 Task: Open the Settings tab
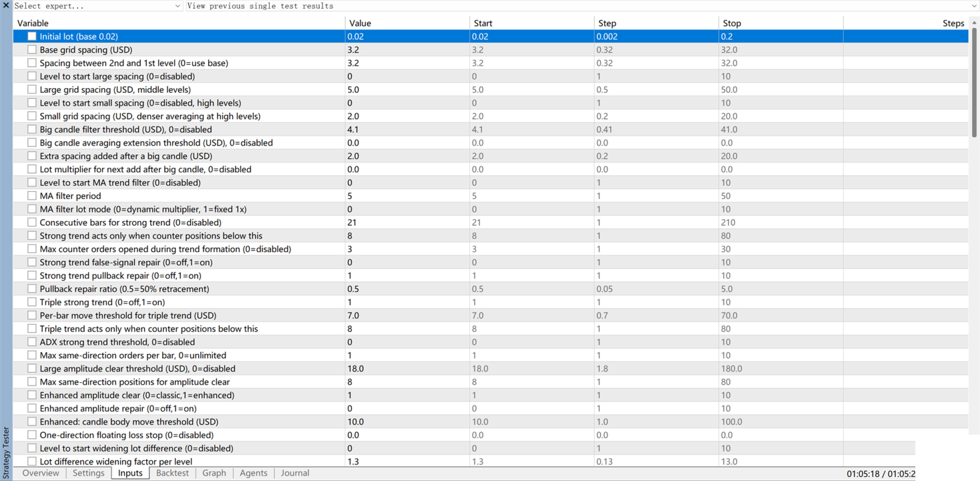click(x=88, y=473)
